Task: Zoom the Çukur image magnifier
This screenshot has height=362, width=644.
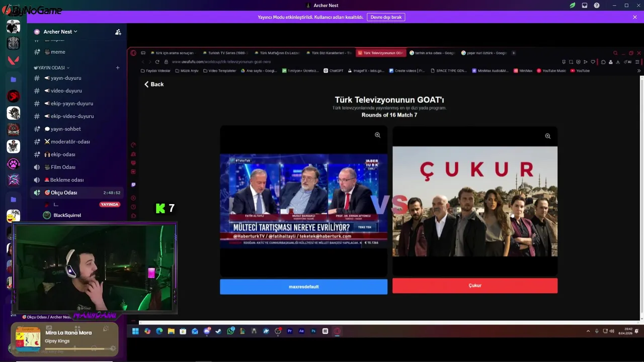Action: [x=548, y=136]
